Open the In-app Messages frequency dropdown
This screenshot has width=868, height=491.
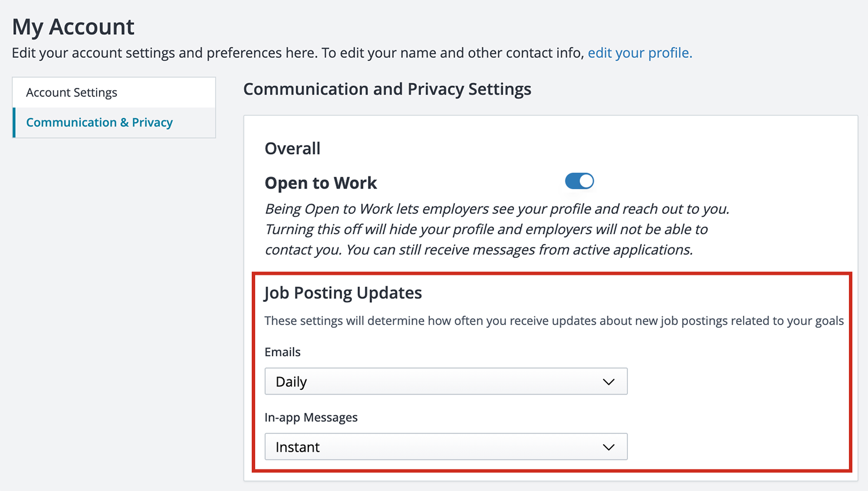[x=446, y=447]
